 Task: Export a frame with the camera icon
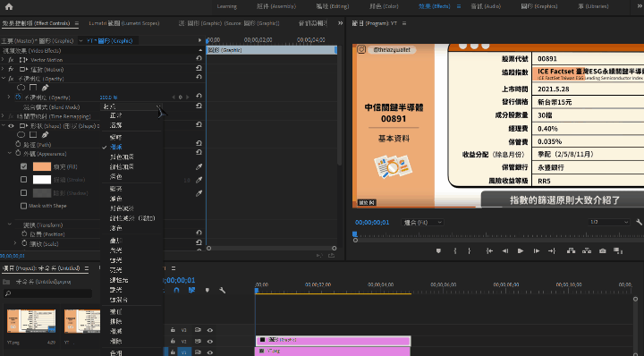tap(602, 250)
